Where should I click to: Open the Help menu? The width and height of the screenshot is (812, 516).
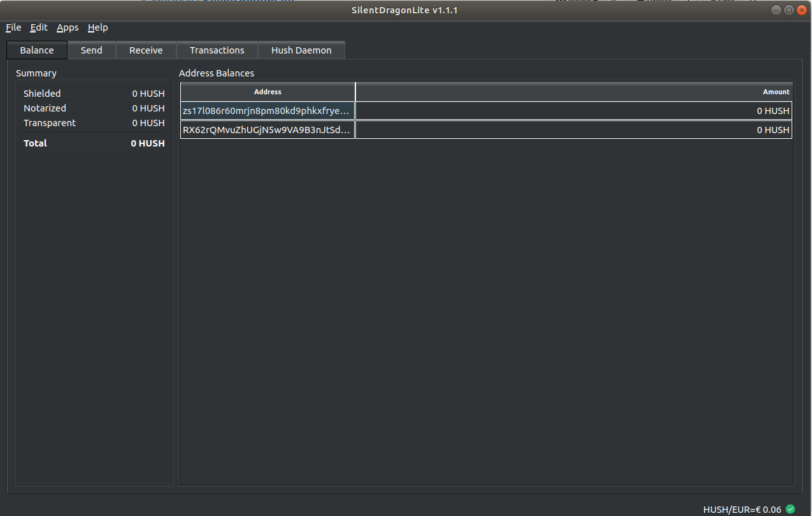click(x=98, y=27)
